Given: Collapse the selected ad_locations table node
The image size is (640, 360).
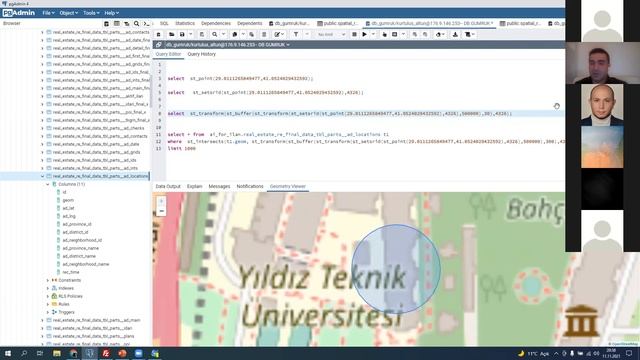Looking at the screenshot, I should [x=42, y=176].
